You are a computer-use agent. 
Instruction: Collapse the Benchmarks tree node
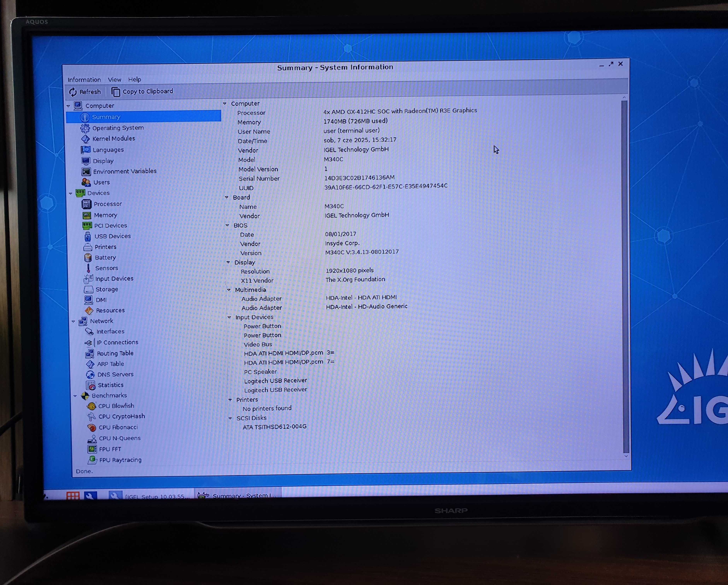tap(75, 396)
